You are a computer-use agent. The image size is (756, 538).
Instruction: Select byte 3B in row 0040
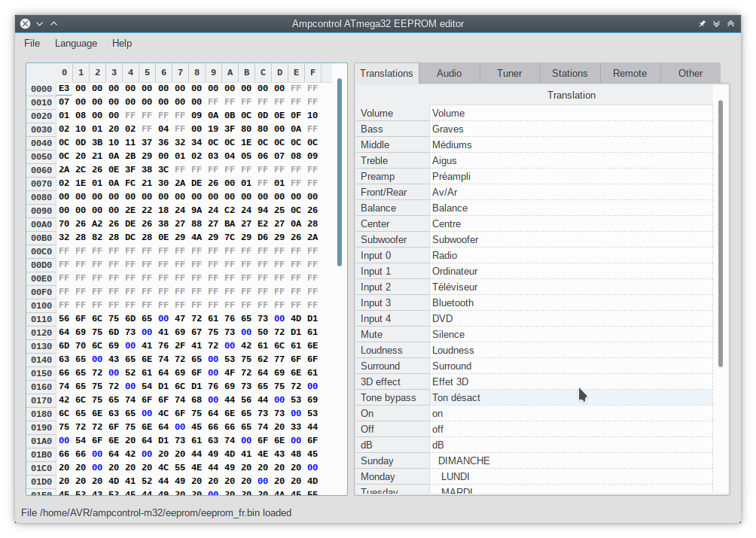point(97,142)
